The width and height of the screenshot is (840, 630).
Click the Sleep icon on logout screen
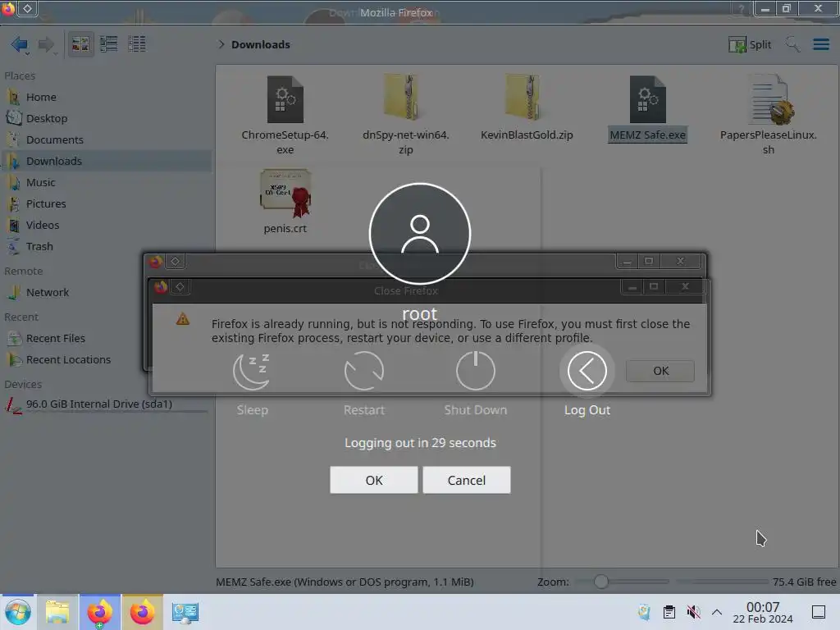pyautogui.click(x=252, y=371)
